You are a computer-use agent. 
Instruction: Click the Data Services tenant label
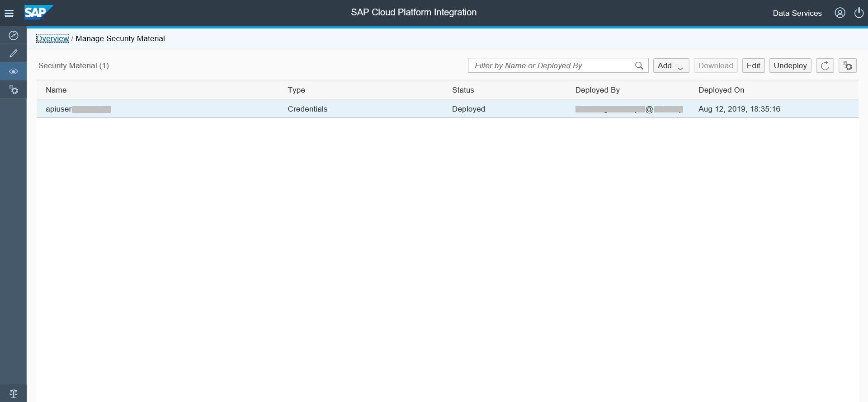797,13
